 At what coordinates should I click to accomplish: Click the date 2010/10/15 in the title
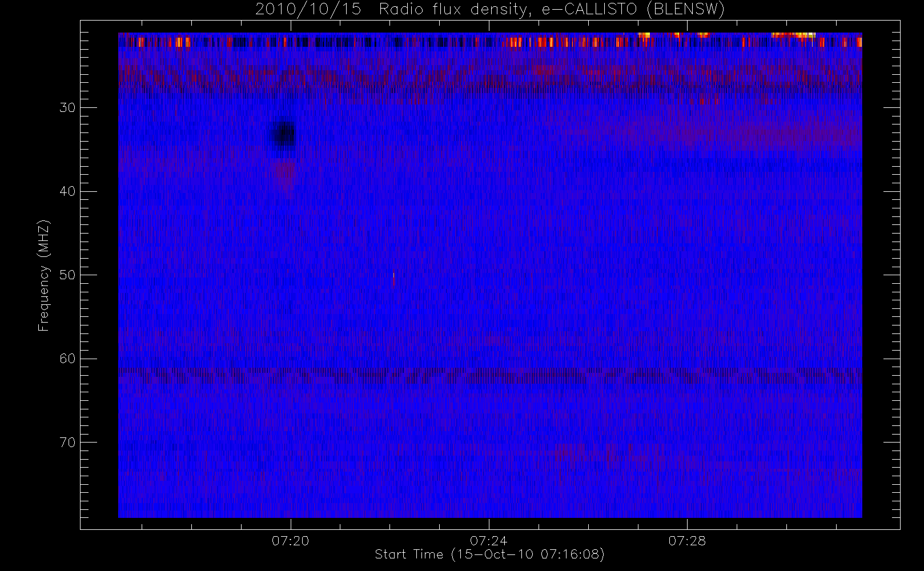308,9
